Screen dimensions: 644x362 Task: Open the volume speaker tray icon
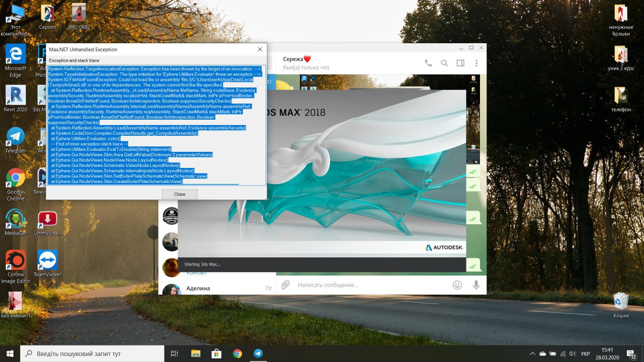point(573,353)
